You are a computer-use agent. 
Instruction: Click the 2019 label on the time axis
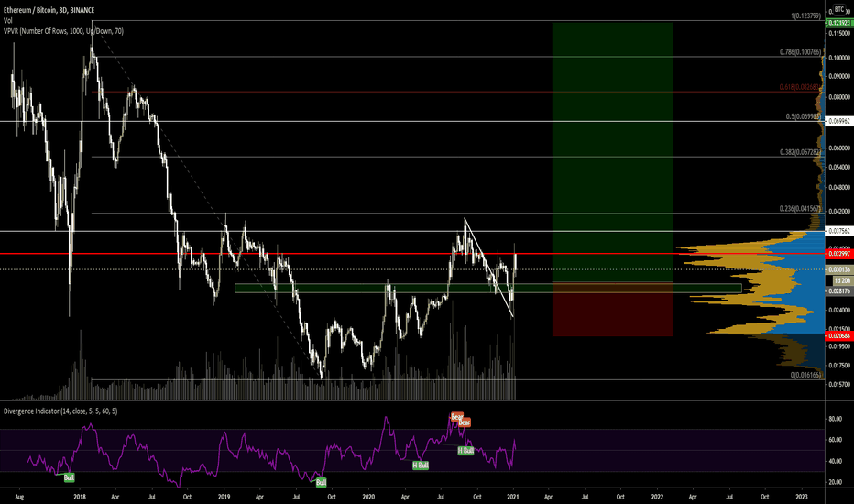224,497
